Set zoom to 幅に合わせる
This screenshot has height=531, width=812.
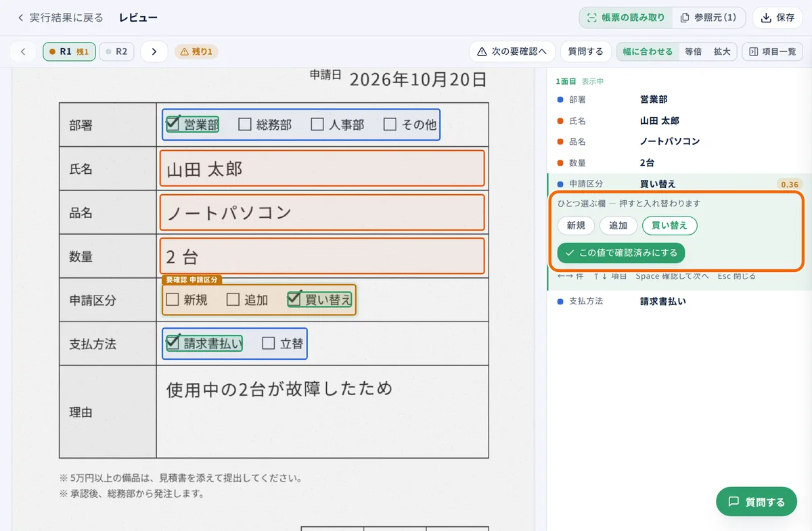[x=648, y=51]
